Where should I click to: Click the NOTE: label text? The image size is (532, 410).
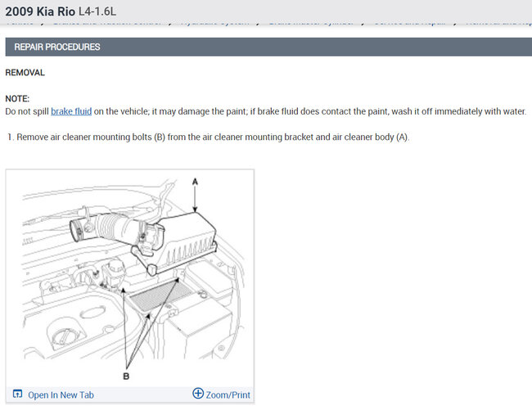point(17,99)
